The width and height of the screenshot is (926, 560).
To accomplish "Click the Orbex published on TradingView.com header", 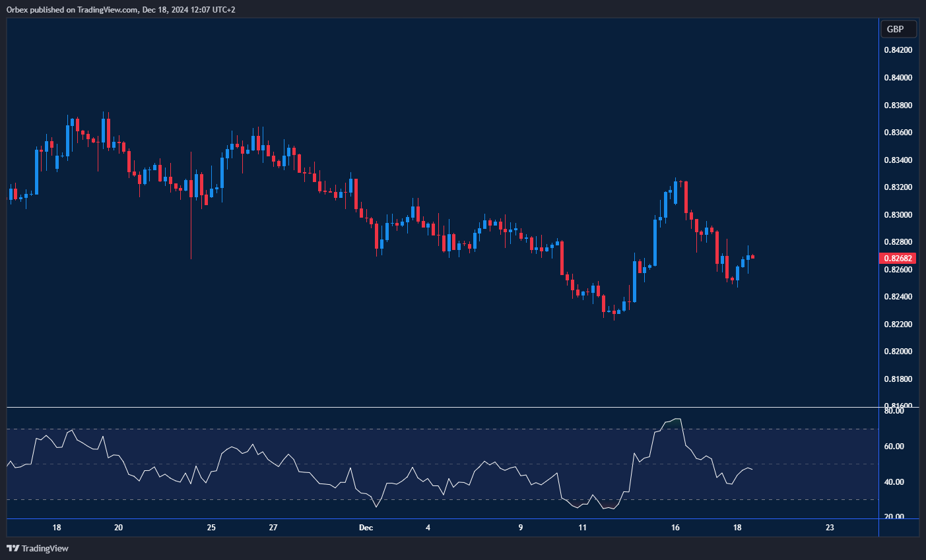I will click(x=121, y=10).
